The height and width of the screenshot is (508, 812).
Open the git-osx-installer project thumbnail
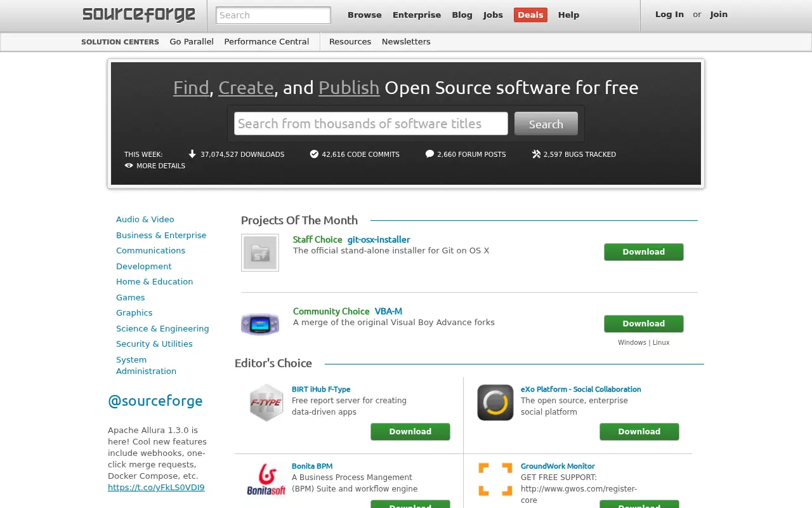(x=260, y=253)
